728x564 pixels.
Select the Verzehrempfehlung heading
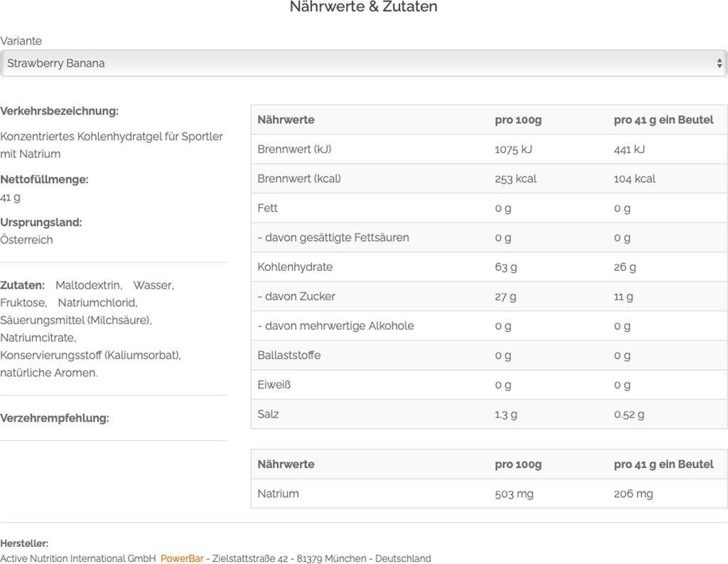pyautogui.click(x=55, y=418)
